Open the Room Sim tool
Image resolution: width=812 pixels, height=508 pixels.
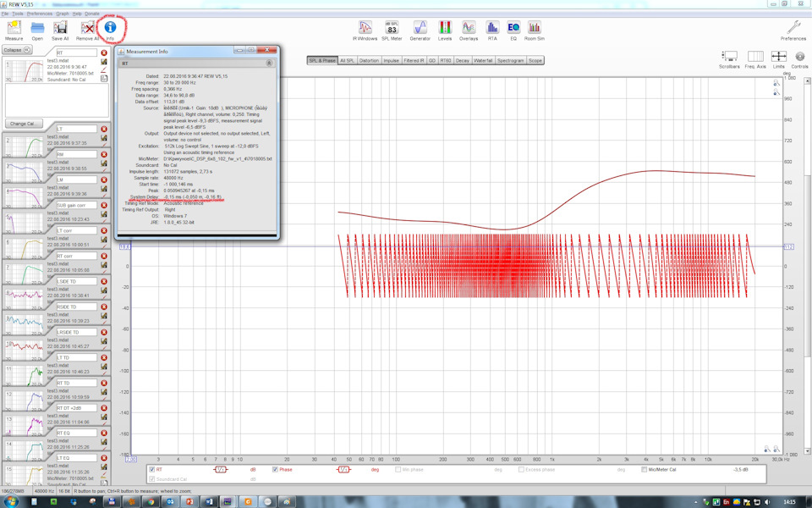point(534,30)
